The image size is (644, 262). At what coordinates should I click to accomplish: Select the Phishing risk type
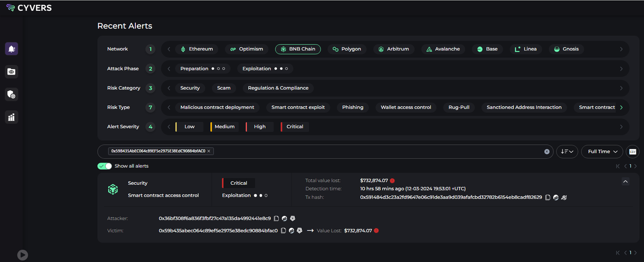point(353,107)
